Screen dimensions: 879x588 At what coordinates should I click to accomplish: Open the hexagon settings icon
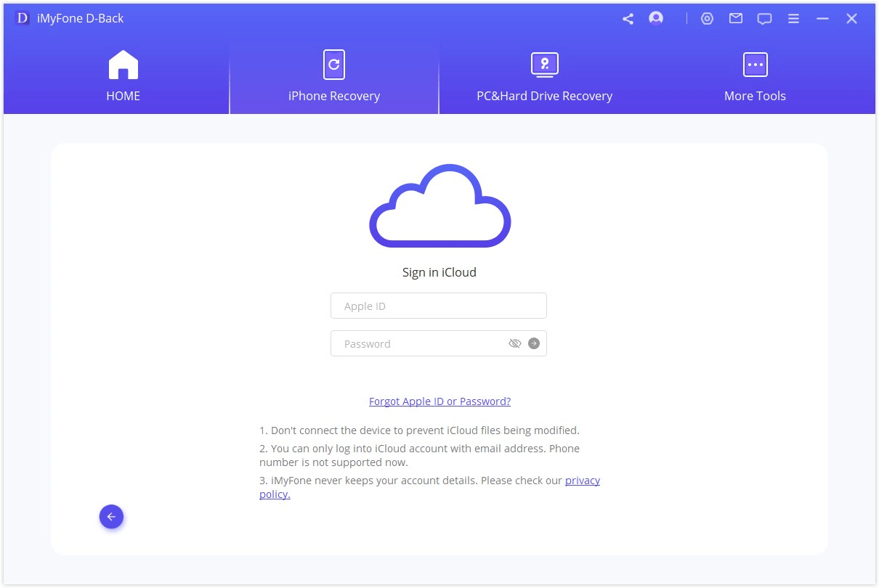(x=707, y=19)
